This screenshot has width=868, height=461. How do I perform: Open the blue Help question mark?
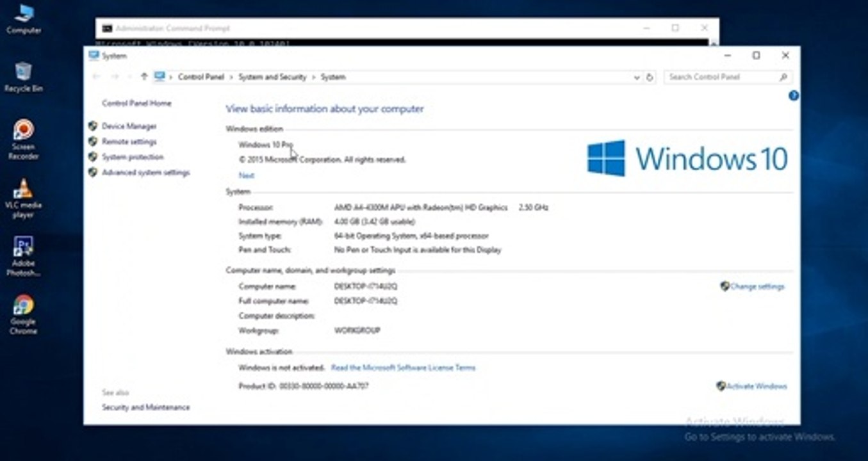(794, 96)
